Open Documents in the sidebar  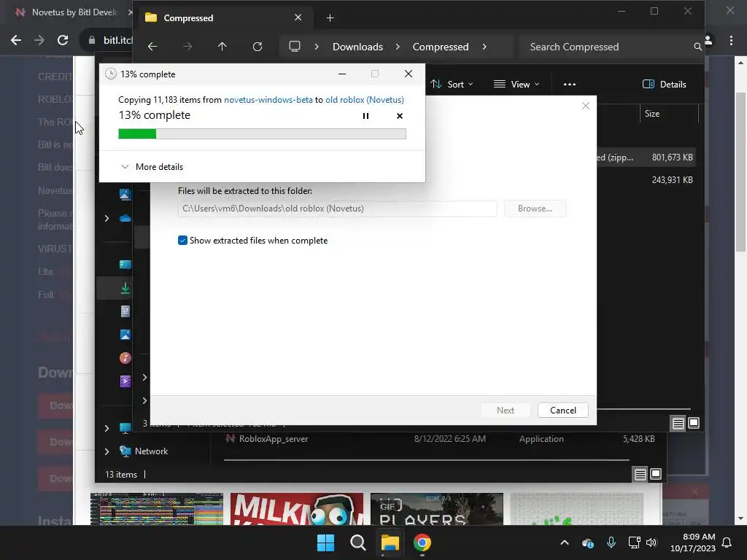[x=125, y=311]
